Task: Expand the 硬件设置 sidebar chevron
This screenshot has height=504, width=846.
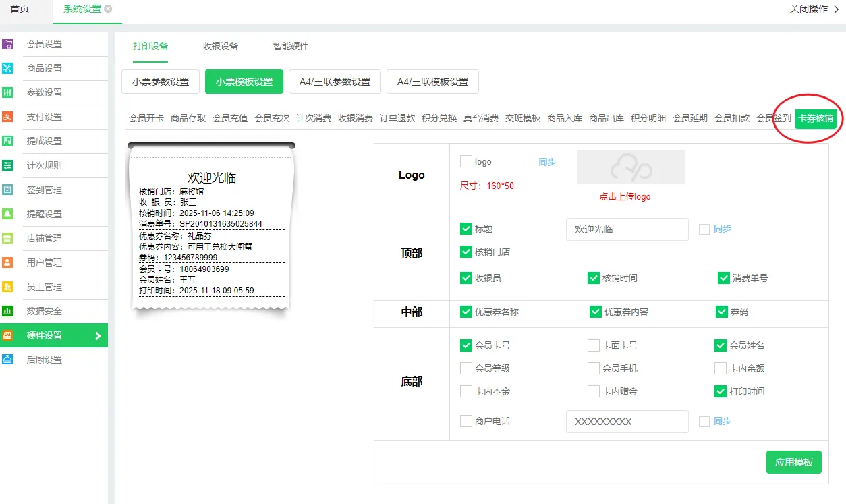Action: coord(98,336)
